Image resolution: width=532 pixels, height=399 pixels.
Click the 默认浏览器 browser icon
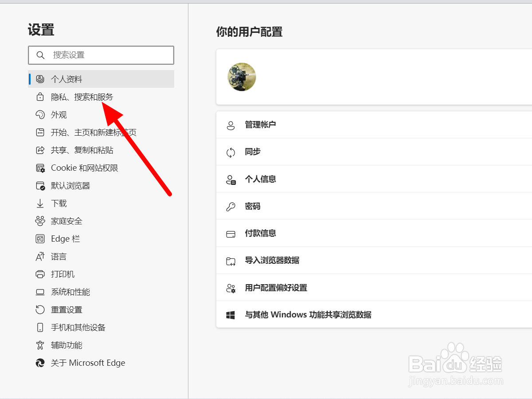(x=40, y=186)
